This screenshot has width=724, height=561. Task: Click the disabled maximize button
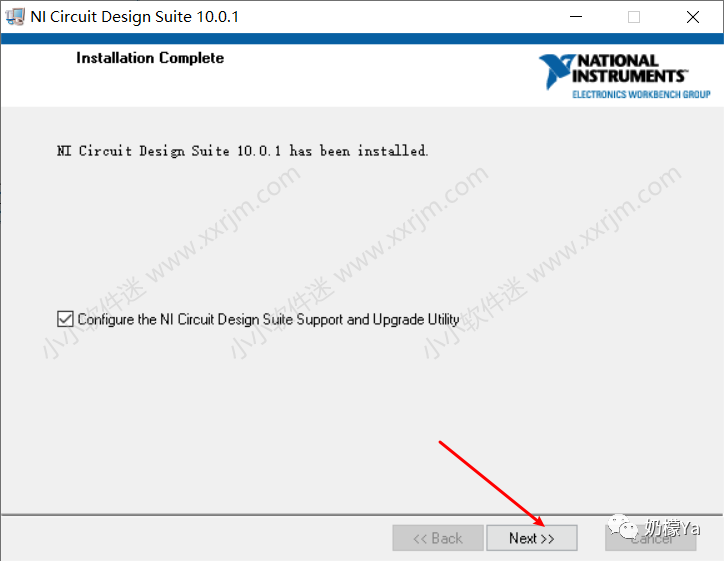[x=634, y=17]
